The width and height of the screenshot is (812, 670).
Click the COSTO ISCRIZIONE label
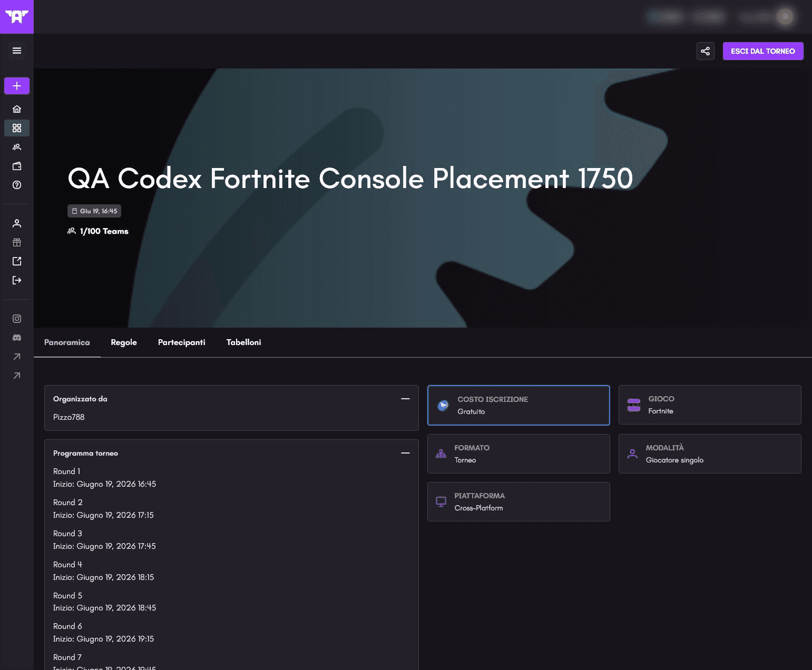pos(493,399)
